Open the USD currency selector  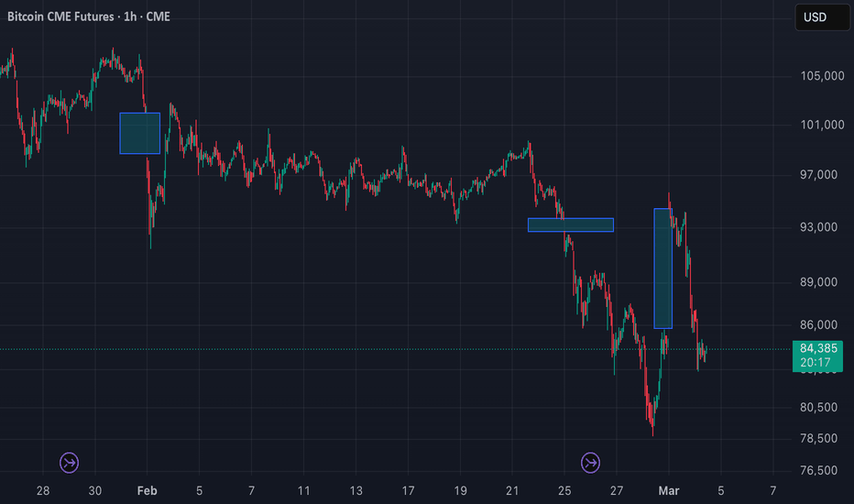click(822, 16)
